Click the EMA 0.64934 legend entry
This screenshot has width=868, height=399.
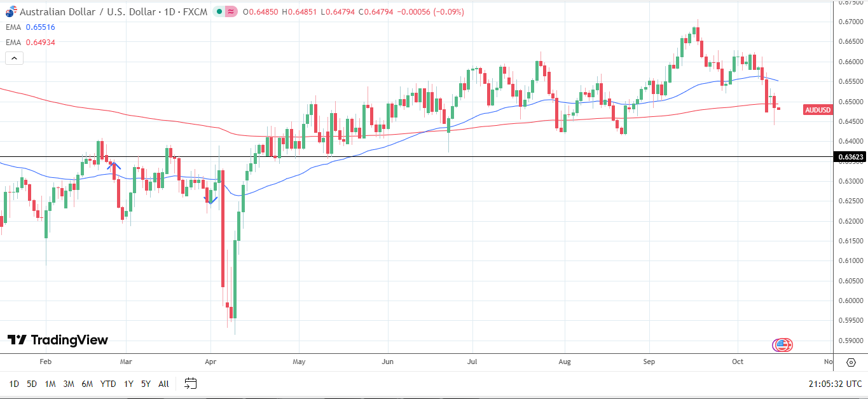(31, 43)
